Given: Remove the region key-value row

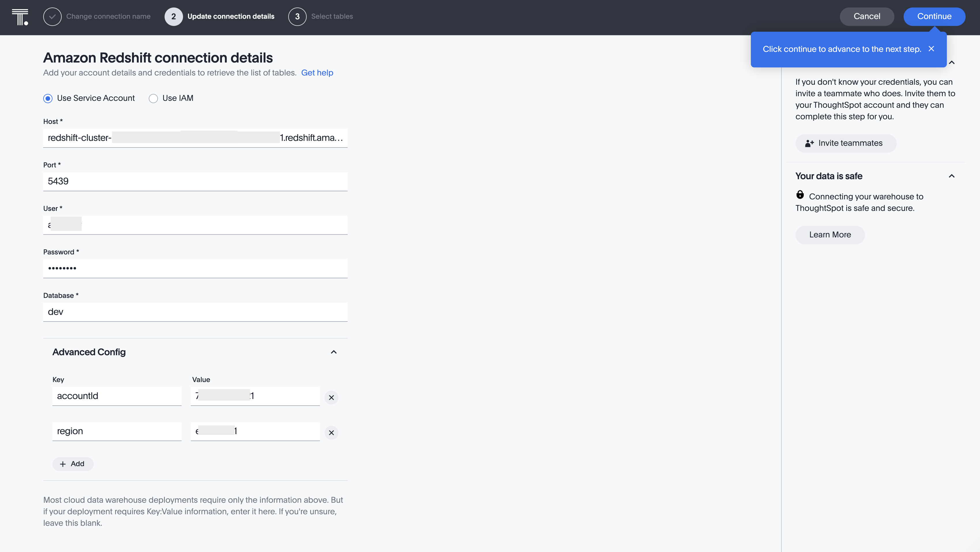Looking at the screenshot, I should 331,432.
